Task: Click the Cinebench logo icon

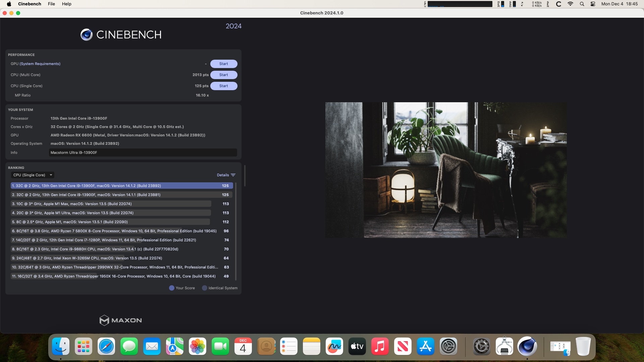Action: [x=87, y=35]
